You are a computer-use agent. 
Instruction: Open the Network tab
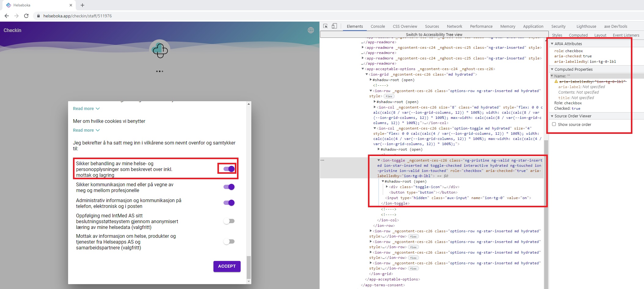(455, 27)
